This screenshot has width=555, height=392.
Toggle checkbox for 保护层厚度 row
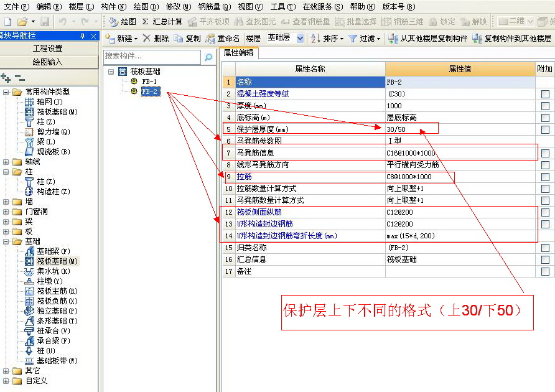click(x=545, y=129)
